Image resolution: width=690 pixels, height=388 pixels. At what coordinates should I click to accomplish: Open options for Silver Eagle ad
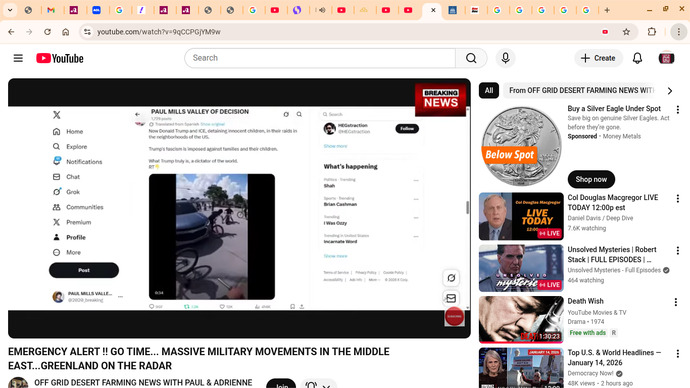(677, 110)
